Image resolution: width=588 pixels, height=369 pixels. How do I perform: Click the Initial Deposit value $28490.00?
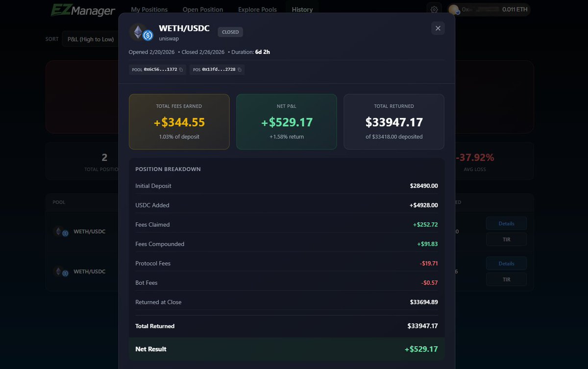pos(424,186)
